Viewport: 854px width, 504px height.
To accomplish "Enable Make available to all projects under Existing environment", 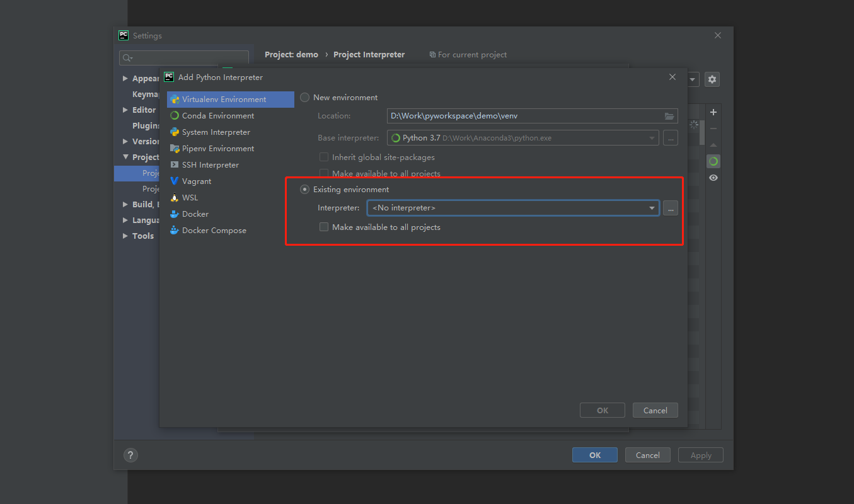I will [x=324, y=227].
